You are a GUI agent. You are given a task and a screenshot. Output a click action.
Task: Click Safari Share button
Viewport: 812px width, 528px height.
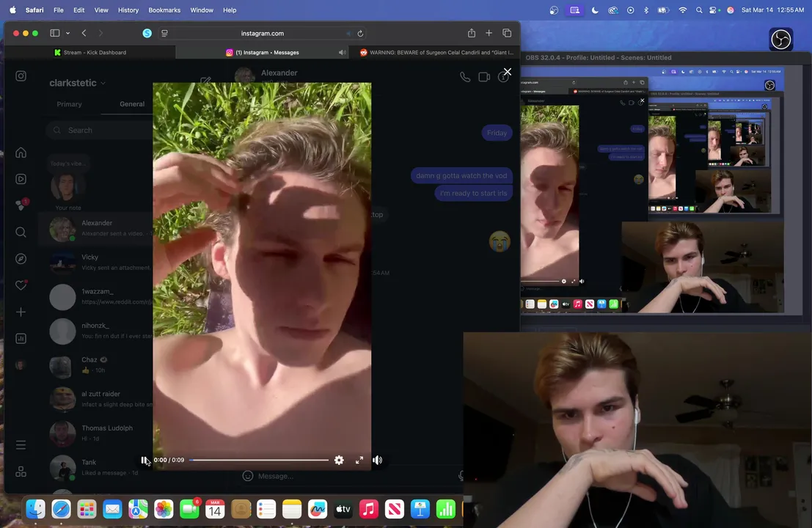pyautogui.click(x=471, y=33)
